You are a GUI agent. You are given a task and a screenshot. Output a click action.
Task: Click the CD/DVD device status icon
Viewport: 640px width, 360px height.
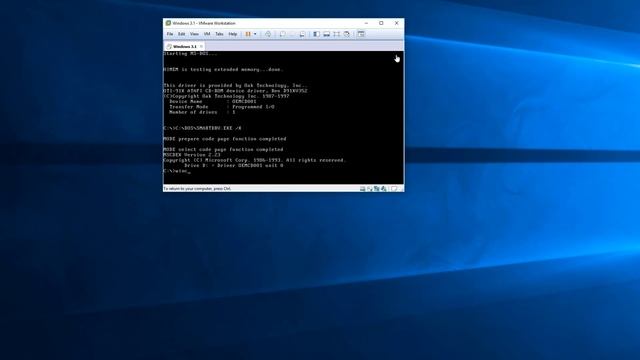tap(370, 189)
